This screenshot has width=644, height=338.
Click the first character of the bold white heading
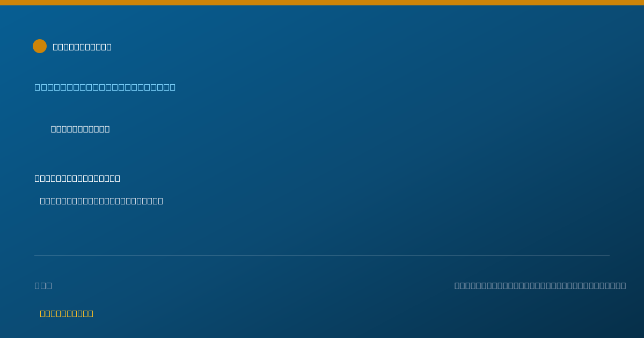[38, 178]
